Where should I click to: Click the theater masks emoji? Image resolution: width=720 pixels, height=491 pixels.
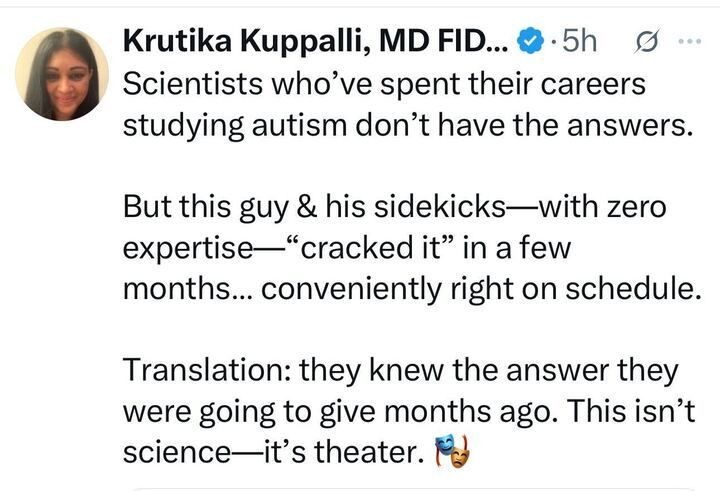tap(453, 453)
